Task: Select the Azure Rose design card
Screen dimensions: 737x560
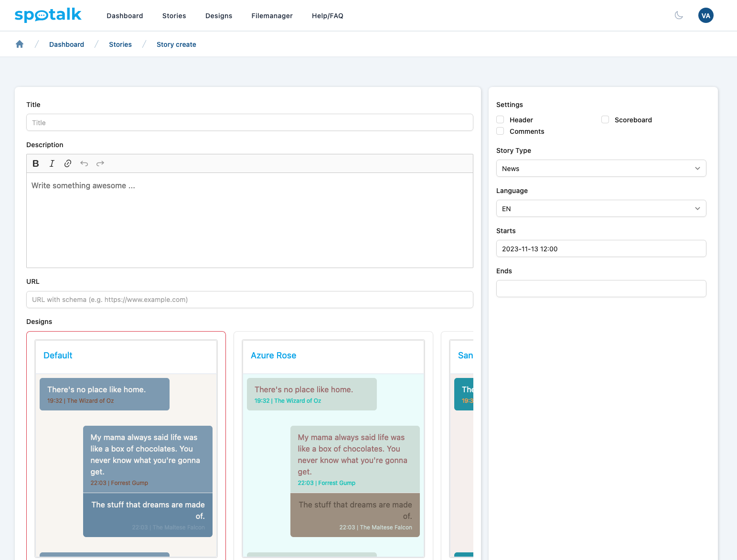Action: pos(333,444)
